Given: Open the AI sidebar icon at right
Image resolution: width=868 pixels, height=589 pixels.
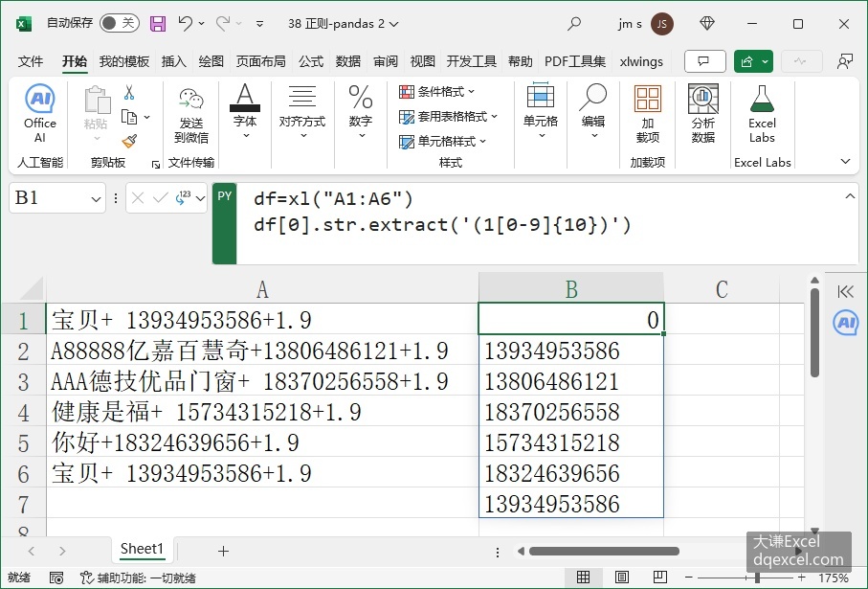Looking at the screenshot, I should (846, 323).
